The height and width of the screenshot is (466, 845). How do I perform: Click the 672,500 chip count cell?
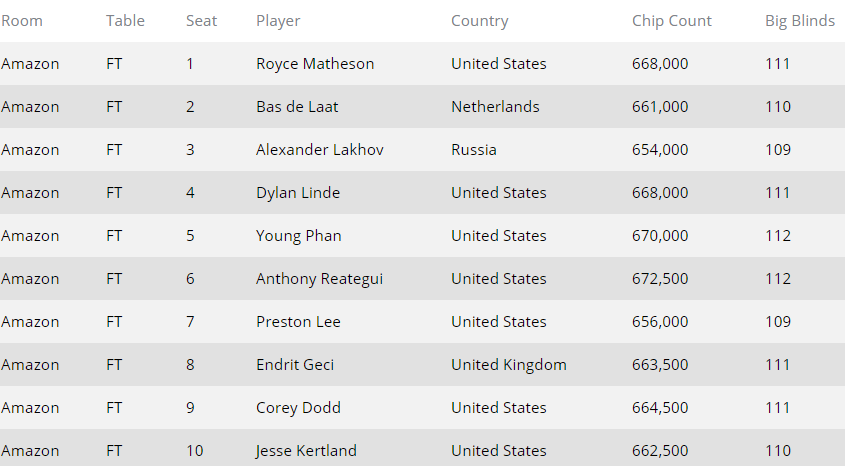pyautogui.click(x=660, y=279)
